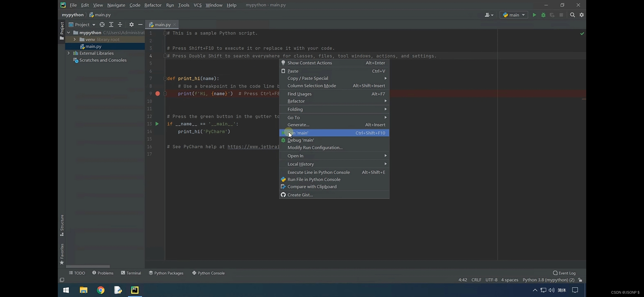Click the Project panel horizontal scrollbar

(88, 266)
